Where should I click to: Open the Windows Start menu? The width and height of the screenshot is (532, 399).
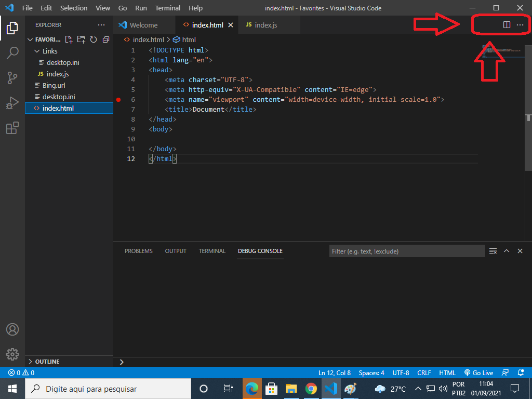pyautogui.click(x=12, y=389)
